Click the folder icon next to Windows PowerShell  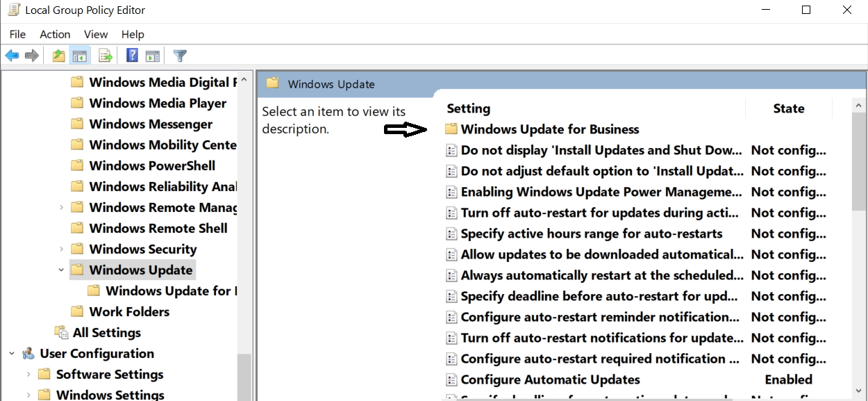[x=77, y=165]
